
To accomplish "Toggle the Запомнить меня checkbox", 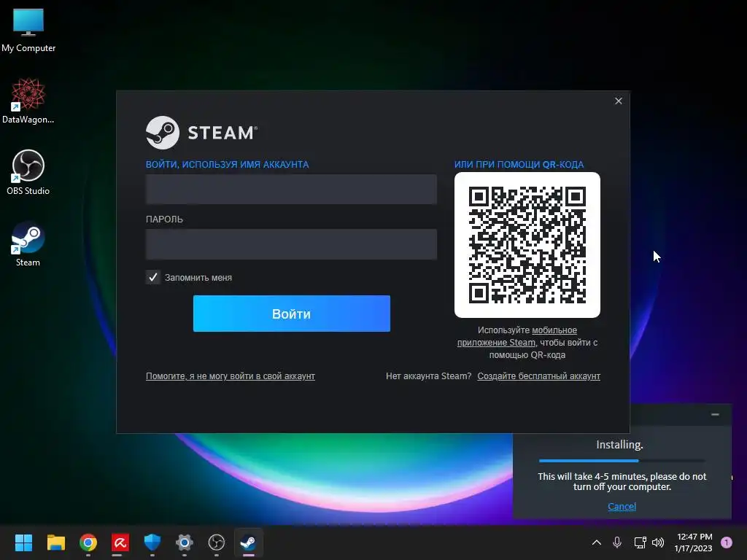I will click(153, 277).
